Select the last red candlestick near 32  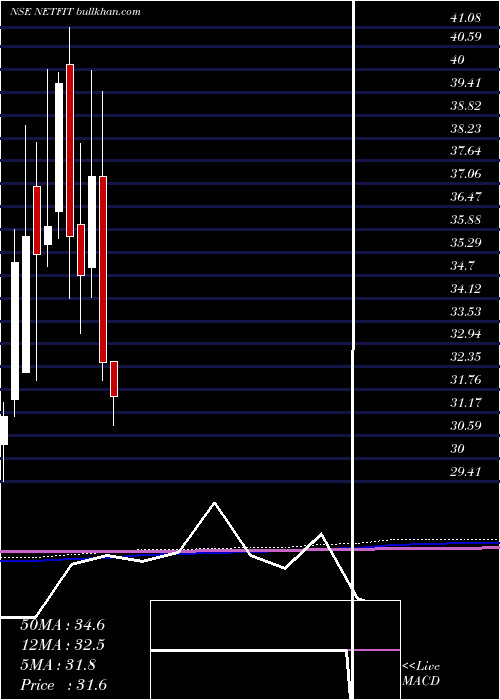click(x=114, y=379)
